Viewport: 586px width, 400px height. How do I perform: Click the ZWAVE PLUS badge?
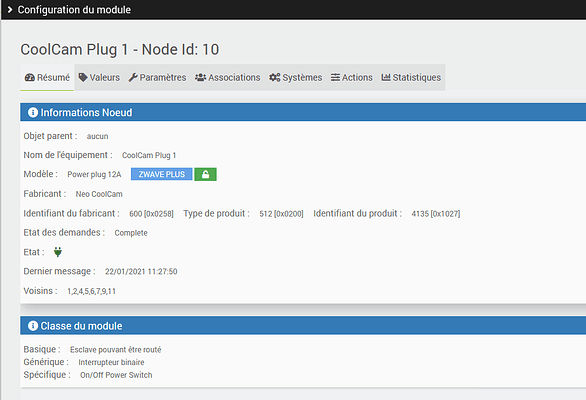tap(161, 174)
